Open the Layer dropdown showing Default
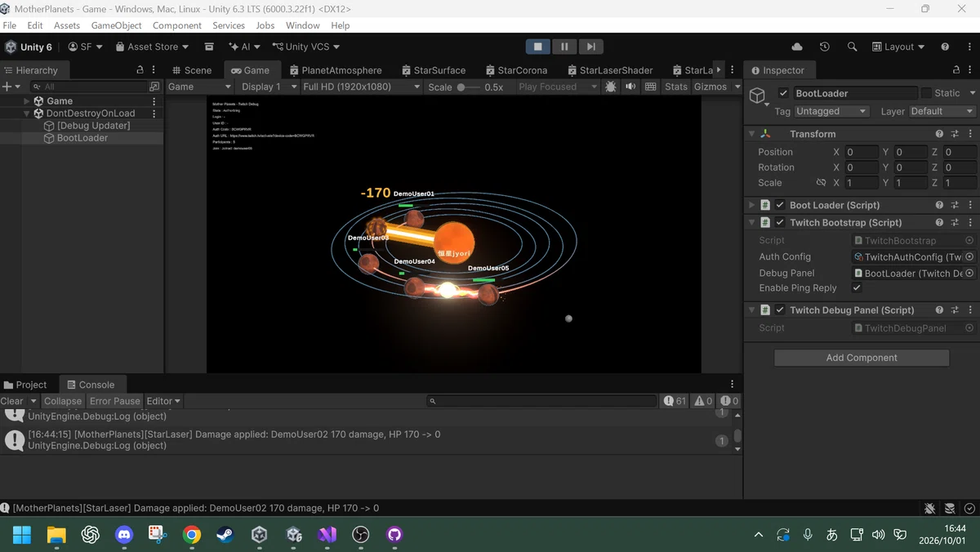Image resolution: width=980 pixels, height=552 pixels. tap(942, 111)
